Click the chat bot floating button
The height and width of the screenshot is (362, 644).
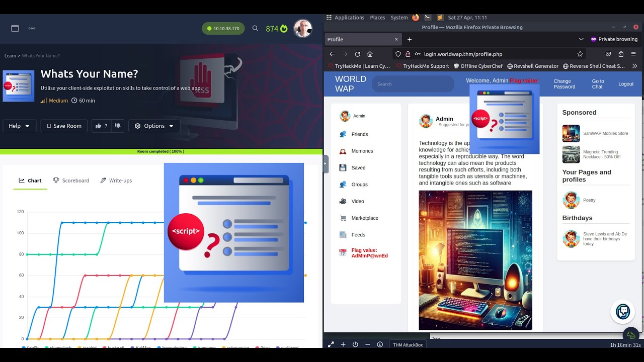623,312
